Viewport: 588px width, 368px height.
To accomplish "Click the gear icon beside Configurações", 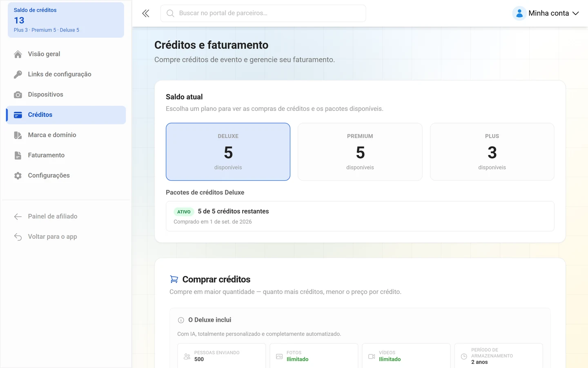I will (x=18, y=175).
